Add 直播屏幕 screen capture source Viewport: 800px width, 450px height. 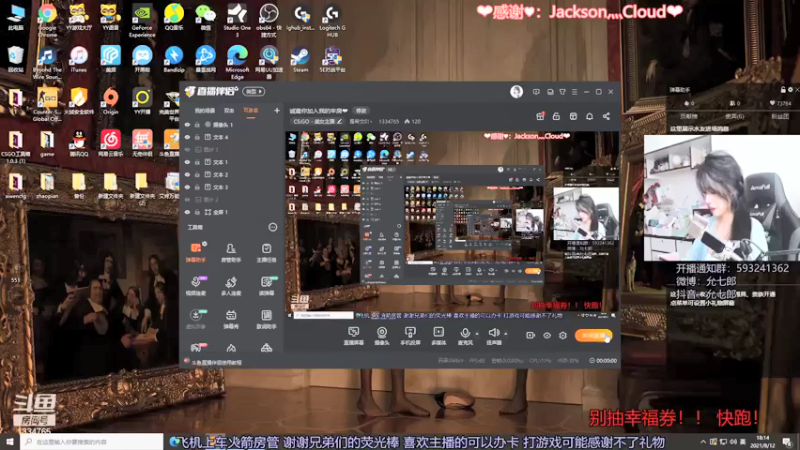[353, 336]
